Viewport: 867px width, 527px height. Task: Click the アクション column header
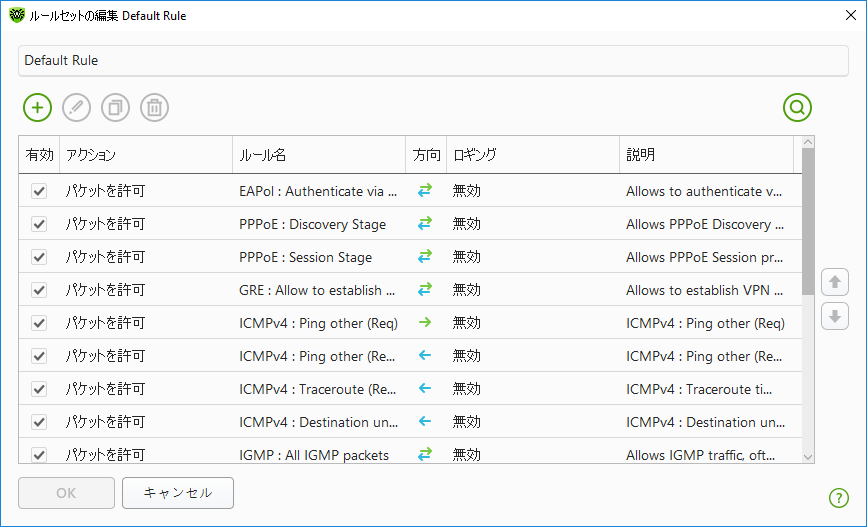(x=145, y=155)
